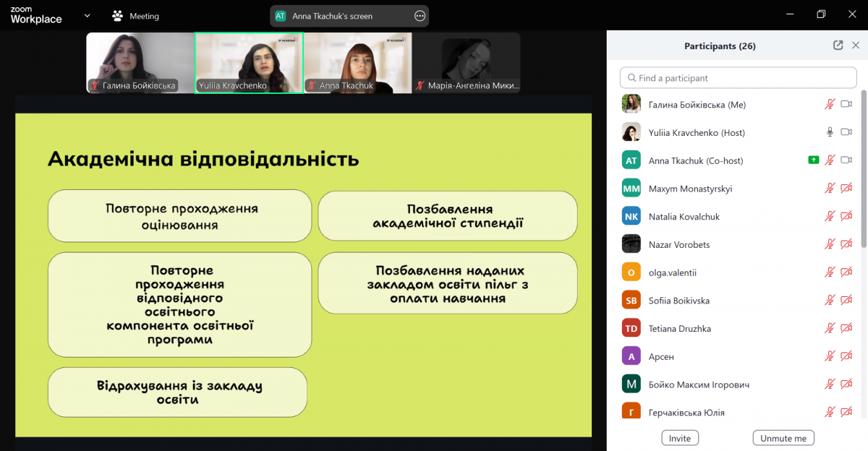Screen dimensions: 868x451
Task: Pop out the Participants panel
Action: 838,46
